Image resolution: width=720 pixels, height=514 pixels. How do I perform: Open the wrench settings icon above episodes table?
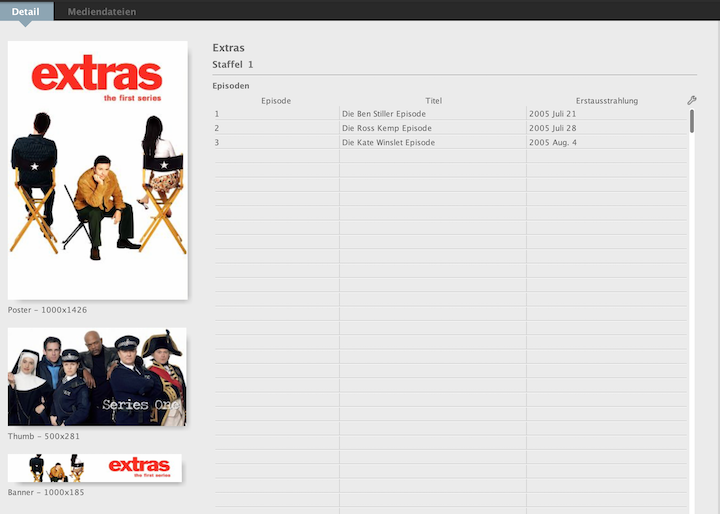[692, 100]
